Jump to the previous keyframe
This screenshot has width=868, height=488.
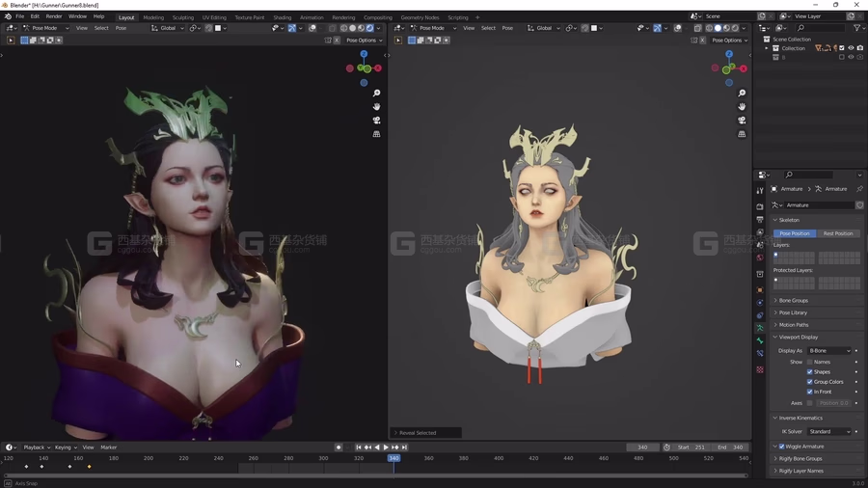pyautogui.click(x=367, y=447)
